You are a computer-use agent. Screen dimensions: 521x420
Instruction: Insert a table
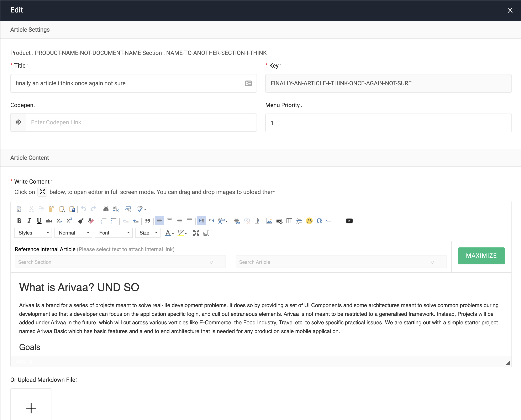coord(289,221)
